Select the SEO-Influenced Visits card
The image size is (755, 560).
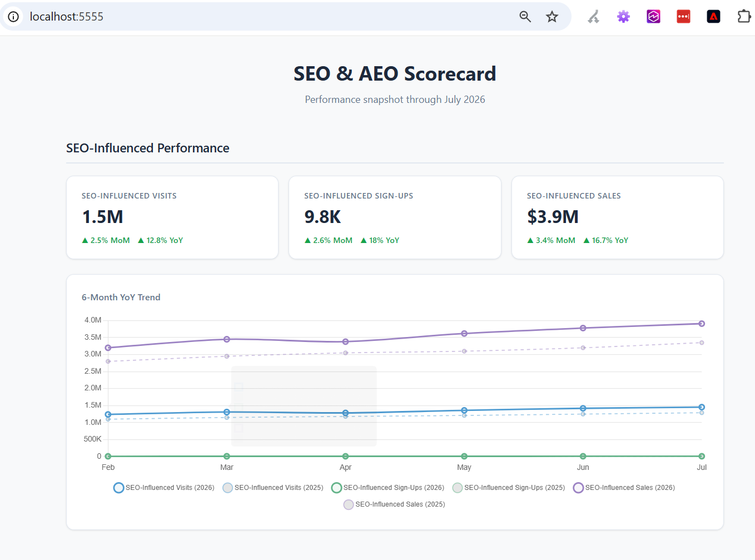(x=172, y=217)
